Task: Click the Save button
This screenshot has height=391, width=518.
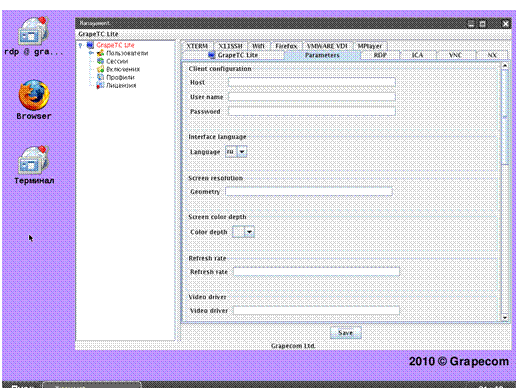Action: (345, 332)
